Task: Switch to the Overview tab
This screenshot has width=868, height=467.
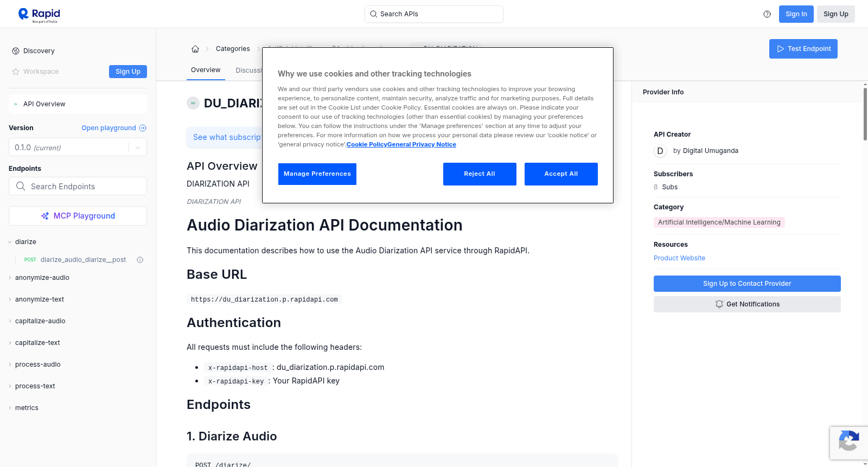Action: pos(206,70)
